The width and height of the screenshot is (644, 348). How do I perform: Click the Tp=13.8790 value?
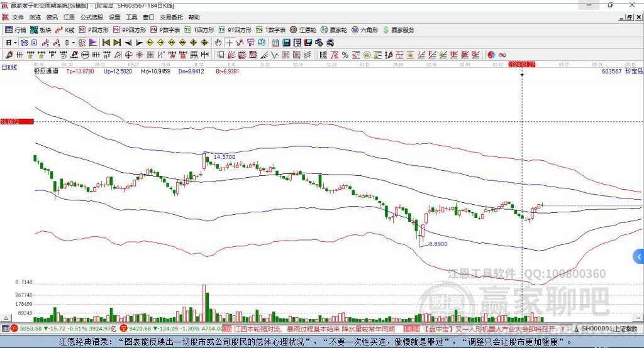pos(80,72)
